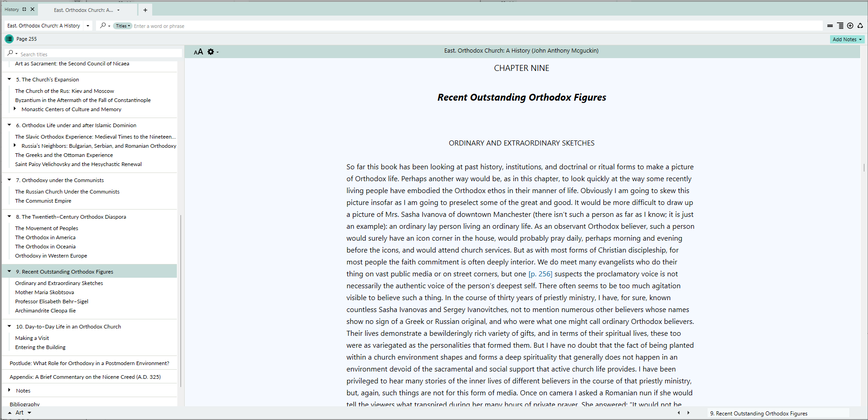Expand Monastic Centers of Culture and Memory
This screenshot has width=868, height=420.
pos(15,109)
